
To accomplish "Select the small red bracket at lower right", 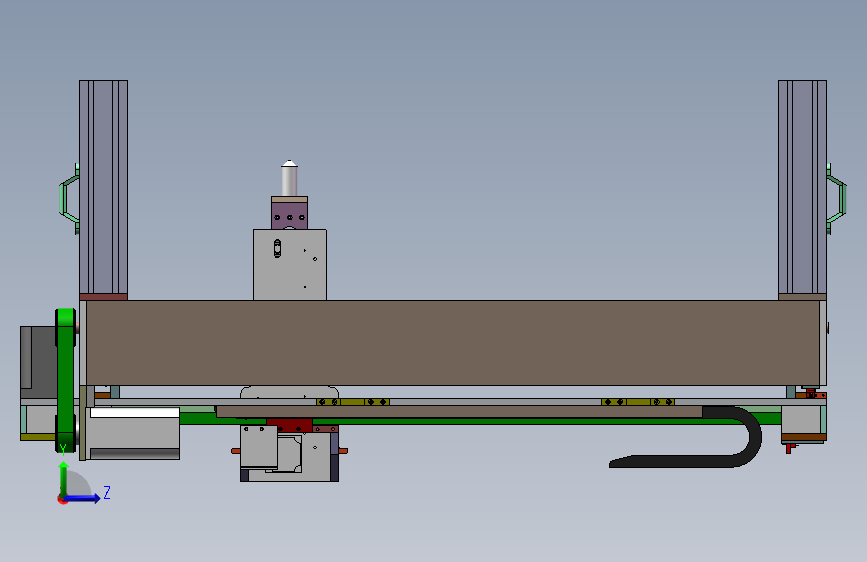I will [x=791, y=447].
